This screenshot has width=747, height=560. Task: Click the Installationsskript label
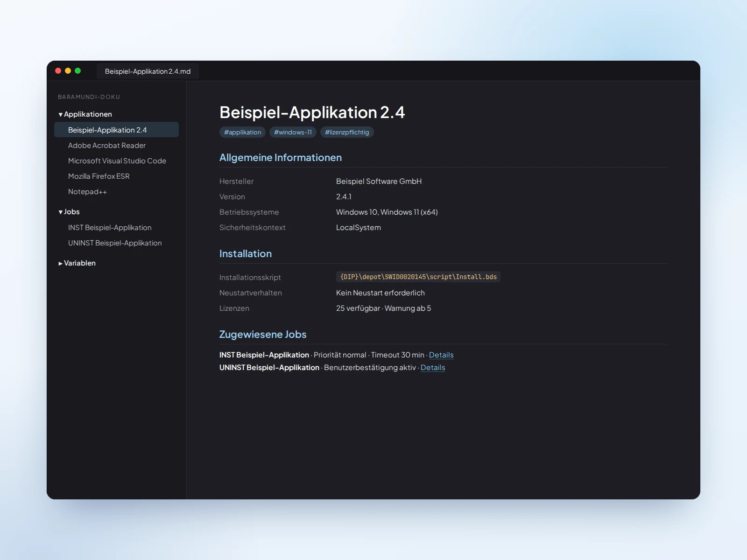coord(250,277)
